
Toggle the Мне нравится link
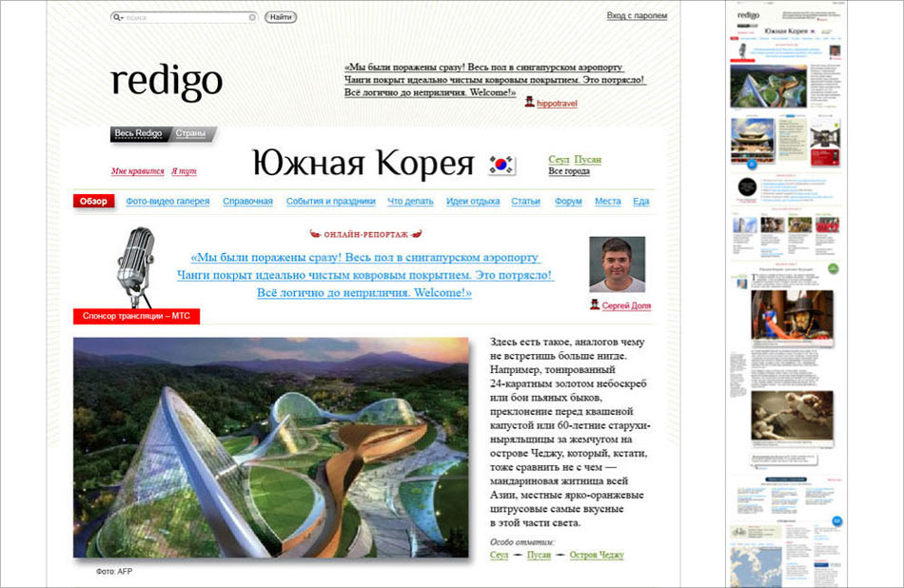click(138, 171)
